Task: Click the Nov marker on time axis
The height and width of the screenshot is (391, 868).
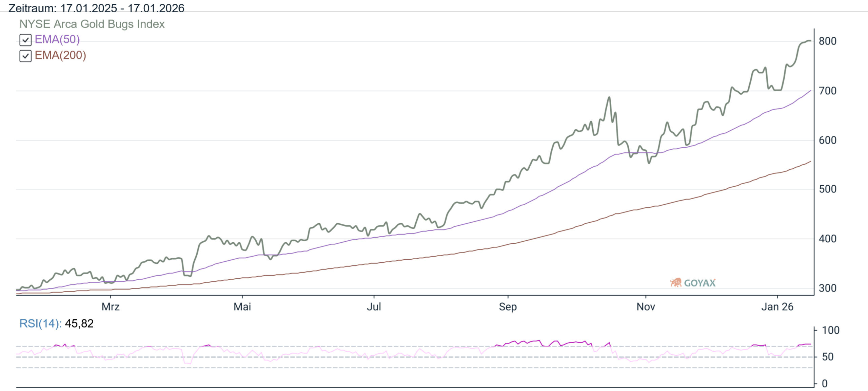Action: [x=646, y=307]
